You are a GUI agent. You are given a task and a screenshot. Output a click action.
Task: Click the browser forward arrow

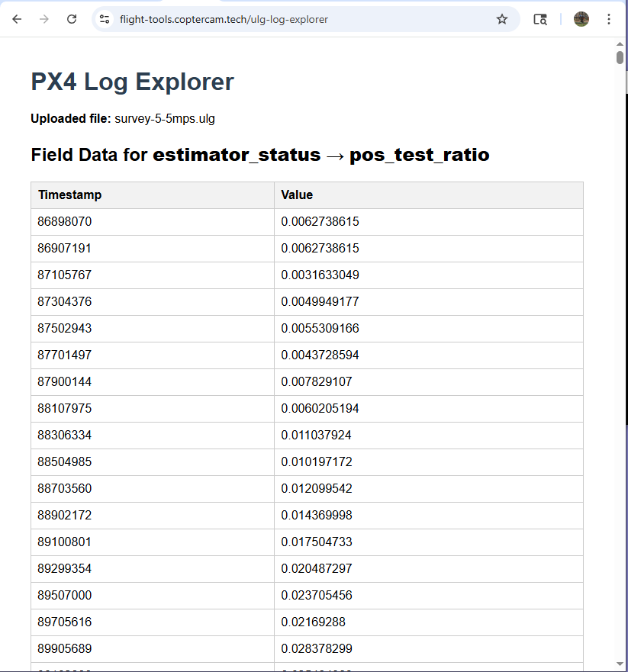point(44,19)
